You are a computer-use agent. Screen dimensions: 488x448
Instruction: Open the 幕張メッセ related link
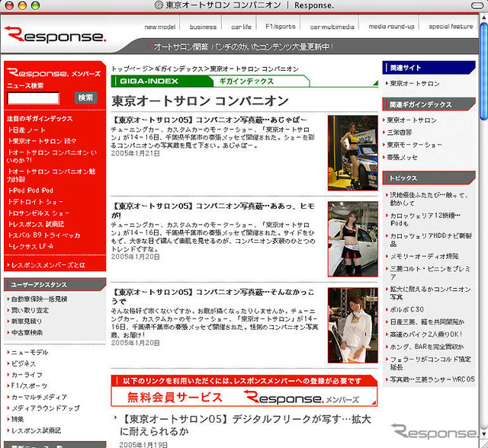pos(402,157)
